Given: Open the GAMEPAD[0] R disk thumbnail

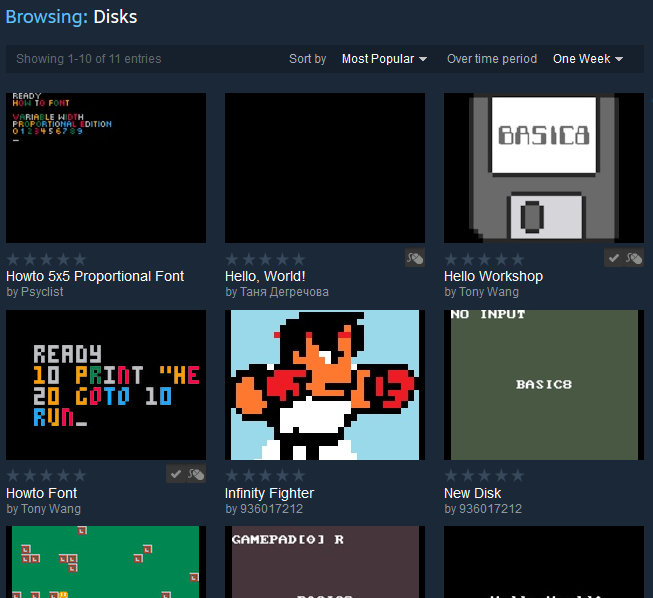Looking at the screenshot, I should [x=325, y=562].
